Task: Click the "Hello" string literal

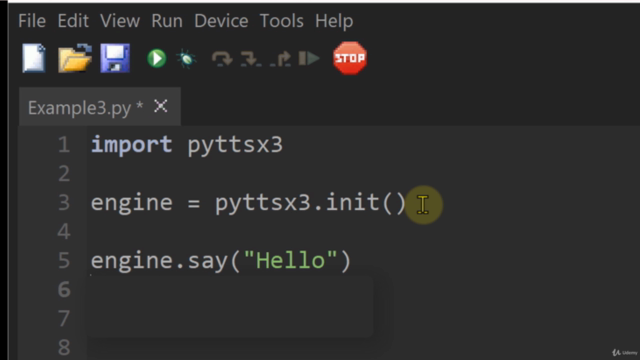Action: [x=291, y=260]
